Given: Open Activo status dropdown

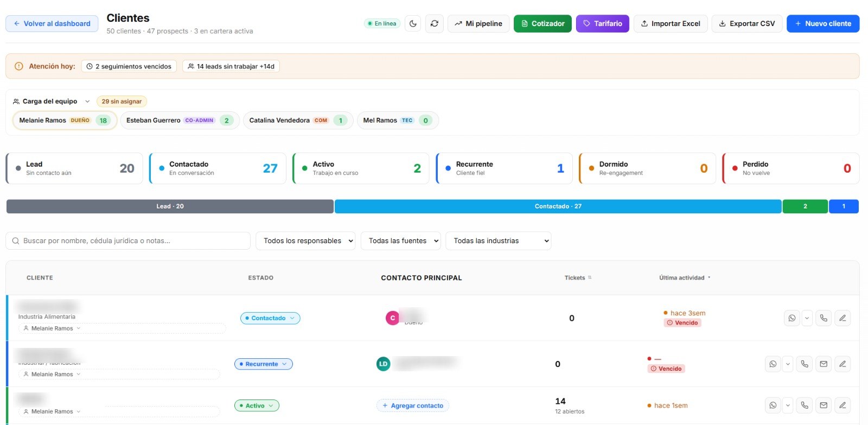Looking at the screenshot, I should pyautogui.click(x=257, y=405).
